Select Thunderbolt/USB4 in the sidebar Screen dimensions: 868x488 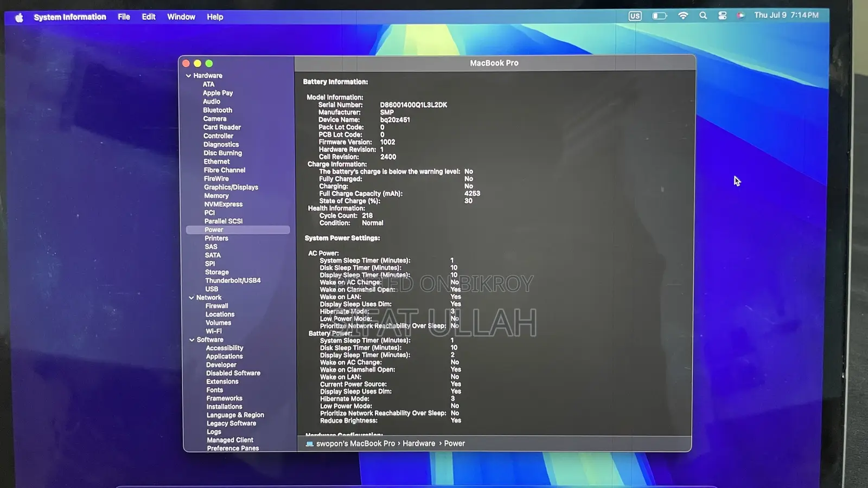(x=233, y=281)
